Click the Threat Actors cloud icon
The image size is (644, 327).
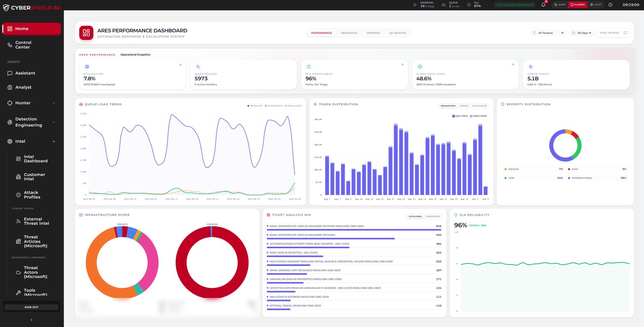18,272
